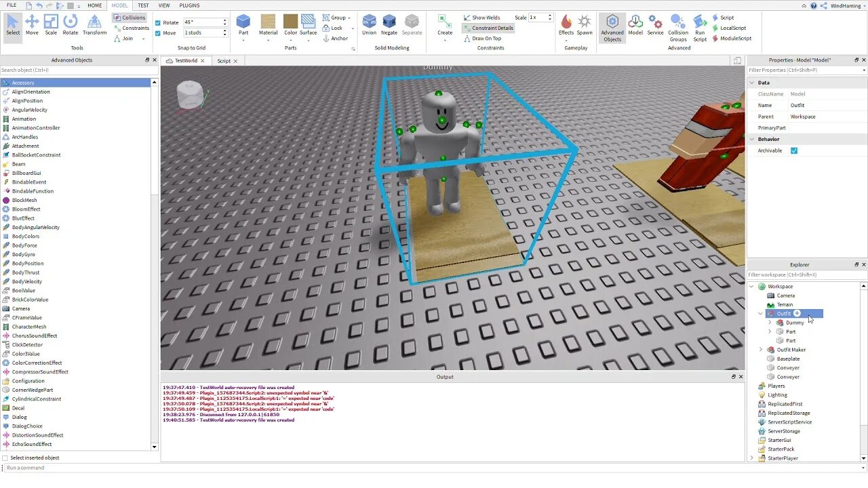
Task: Open the Group dropdown arrow
Action: click(x=349, y=18)
